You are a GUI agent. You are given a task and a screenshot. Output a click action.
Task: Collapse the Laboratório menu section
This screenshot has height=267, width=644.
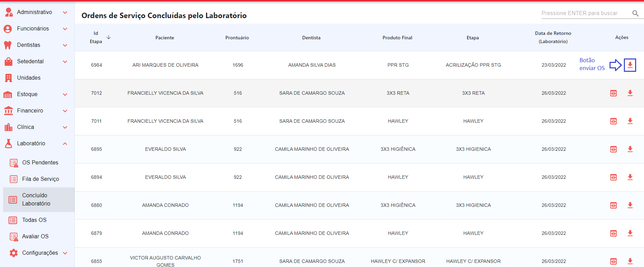(x=65, y=144)
